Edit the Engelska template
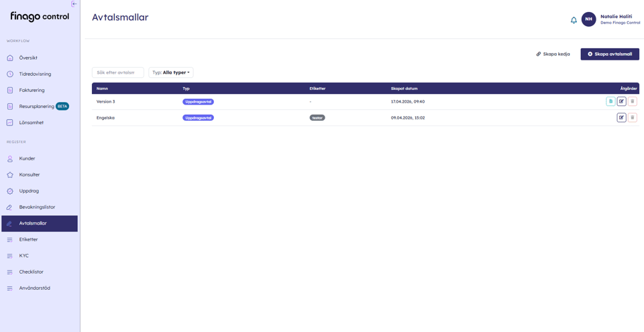This screenshot has width=644, height=332. [621, 117]
